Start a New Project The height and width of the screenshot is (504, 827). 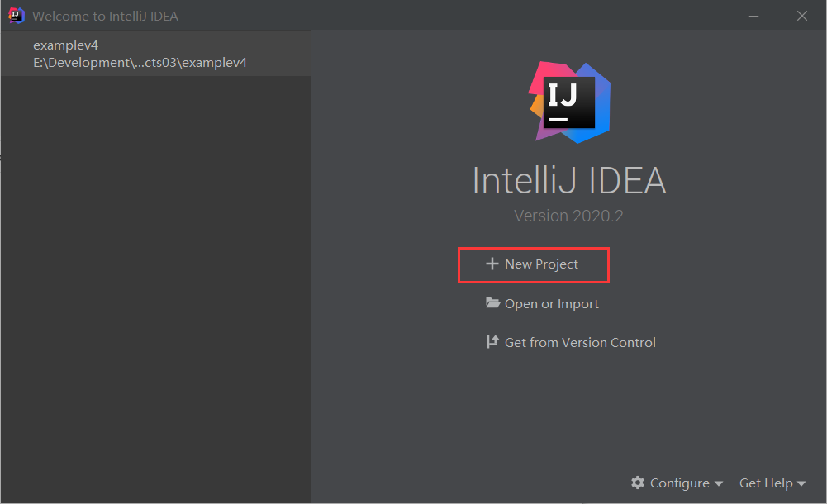click(x=533, y=264)
